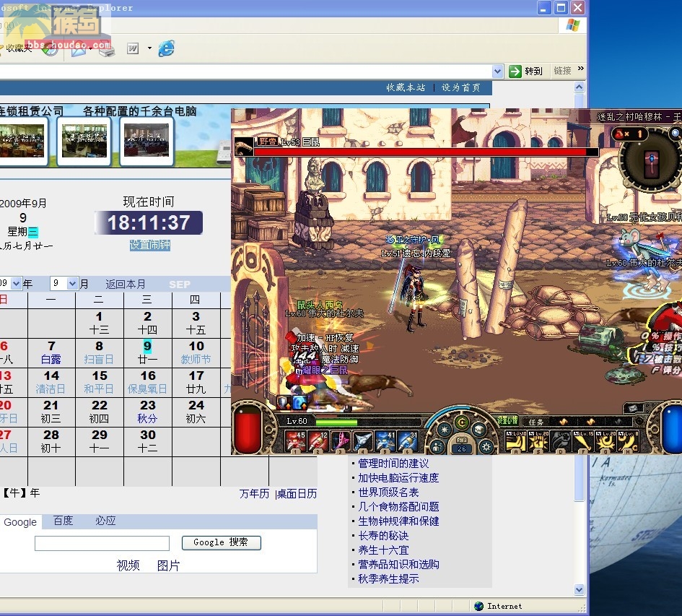
Task: Click the page scrollbar up arrow
Action: point(579,87)
